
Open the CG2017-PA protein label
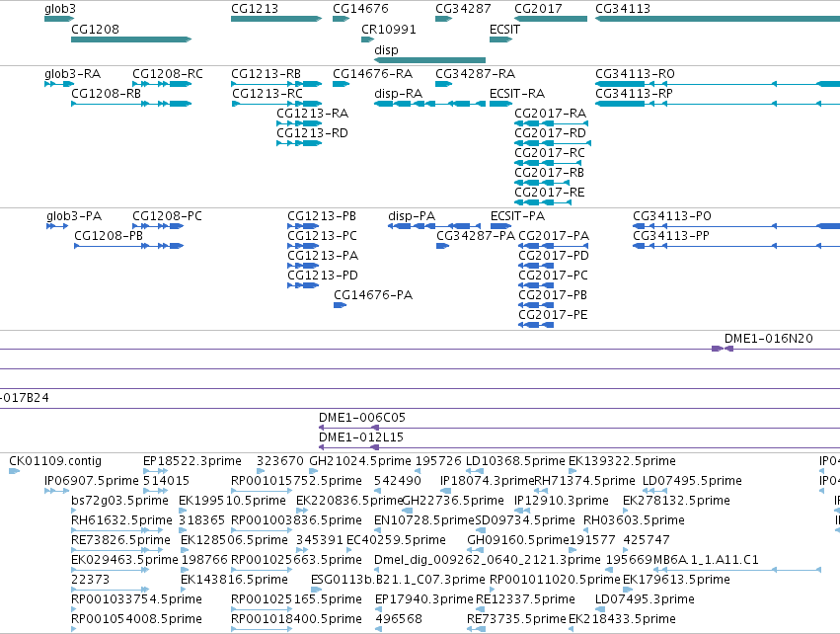(x=554, y=236)
